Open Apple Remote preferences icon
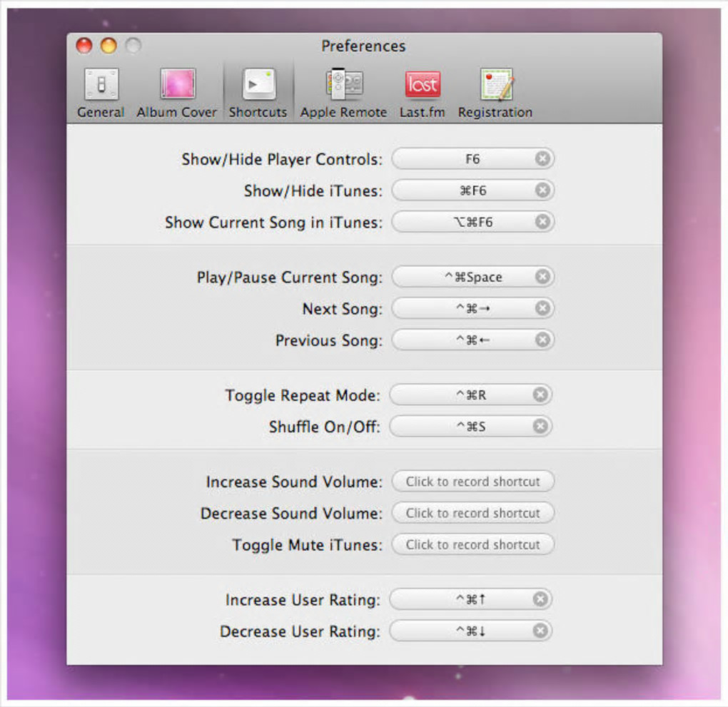728x707 pixels. pos(343,86)
